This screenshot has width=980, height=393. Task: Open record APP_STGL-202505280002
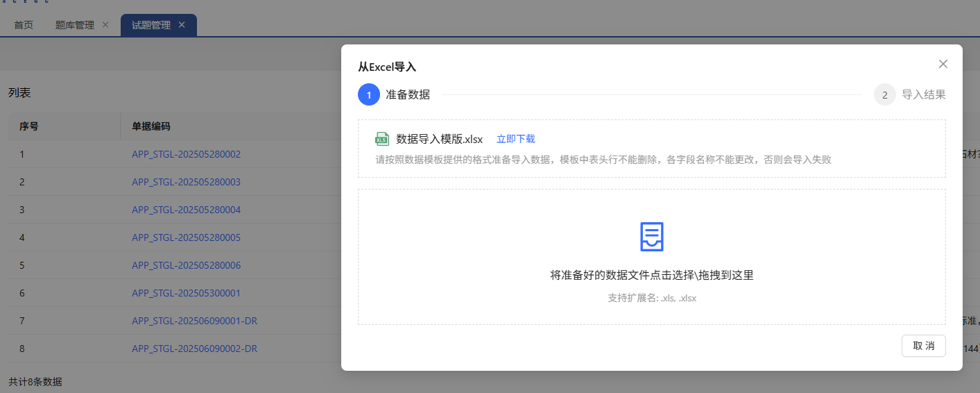[x=186, y=154]
